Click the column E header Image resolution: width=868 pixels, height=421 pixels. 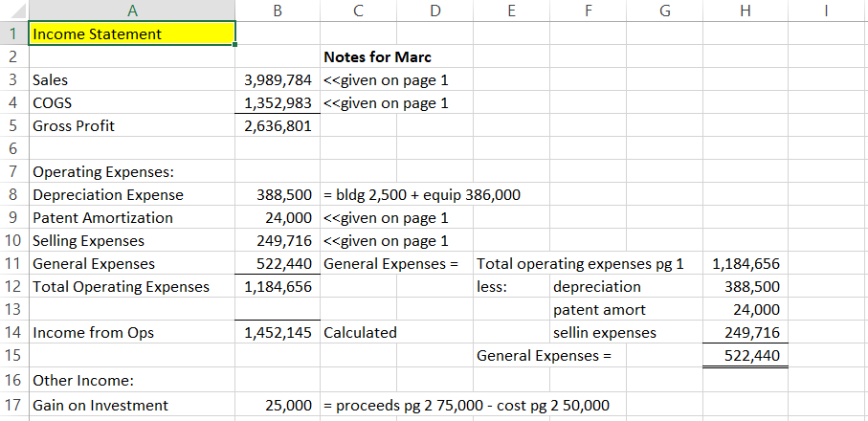[x=510, y=11]
